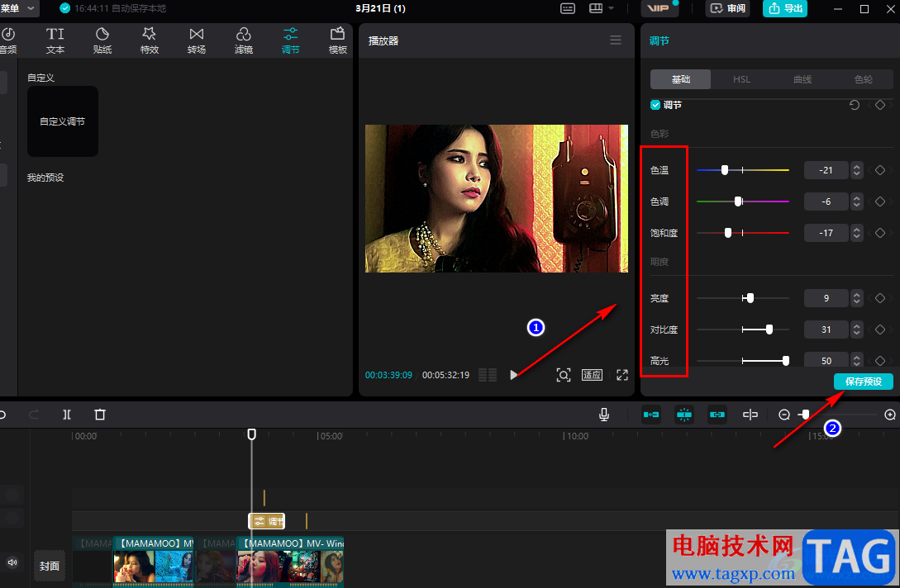
Task: Adjust the 亮度 brightness slider handle
Action: pos(750,298)
